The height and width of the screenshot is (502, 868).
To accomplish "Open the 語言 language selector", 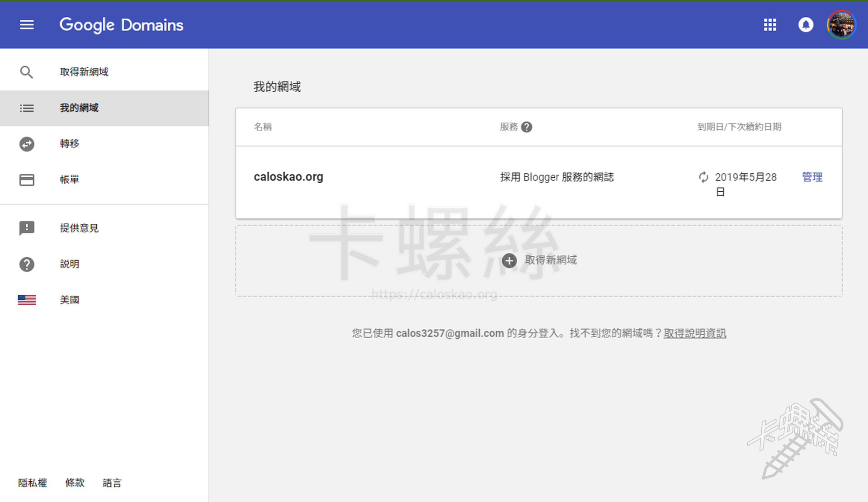I will (112, 483).
